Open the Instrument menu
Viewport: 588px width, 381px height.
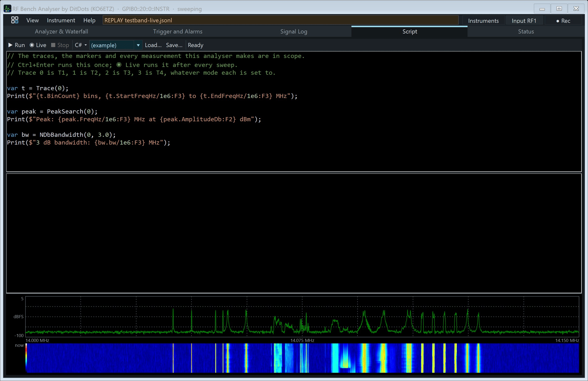[x=61, y=20]
